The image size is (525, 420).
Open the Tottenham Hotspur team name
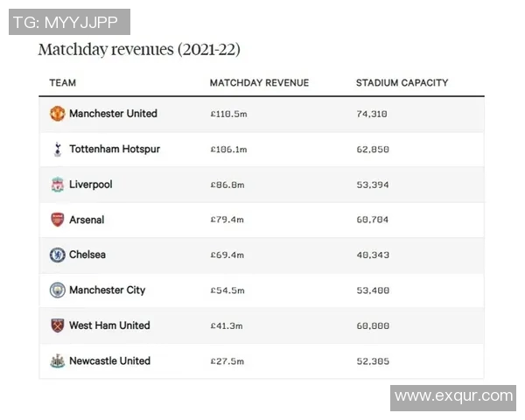[115, 150]
